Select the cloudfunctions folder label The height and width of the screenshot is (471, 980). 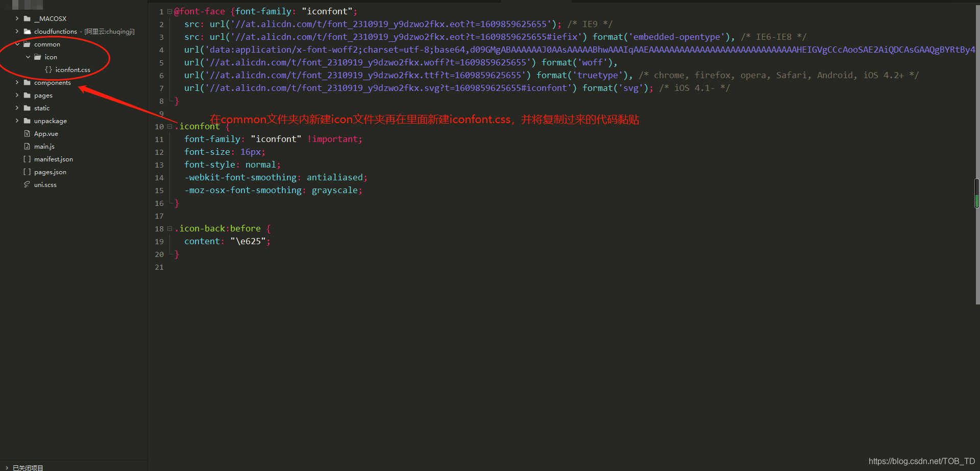[x=56, y=32]
